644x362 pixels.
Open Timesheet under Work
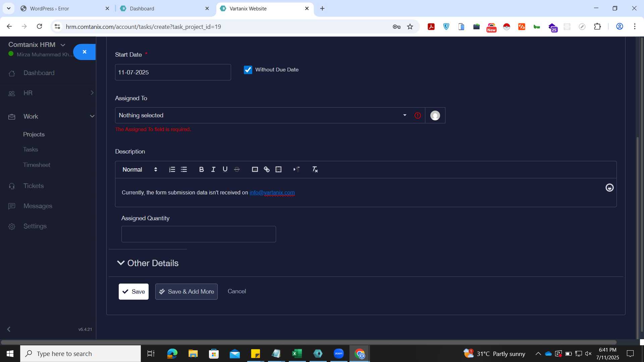click(37, 165)
